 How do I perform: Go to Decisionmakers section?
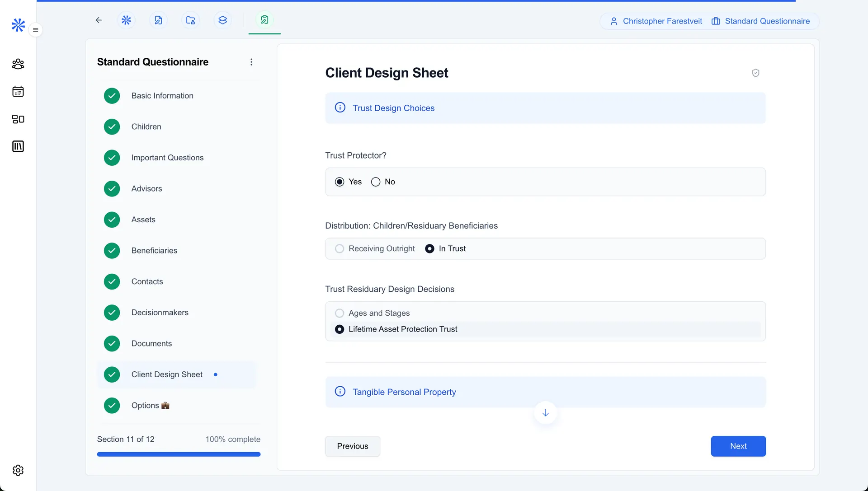point(177,313)
